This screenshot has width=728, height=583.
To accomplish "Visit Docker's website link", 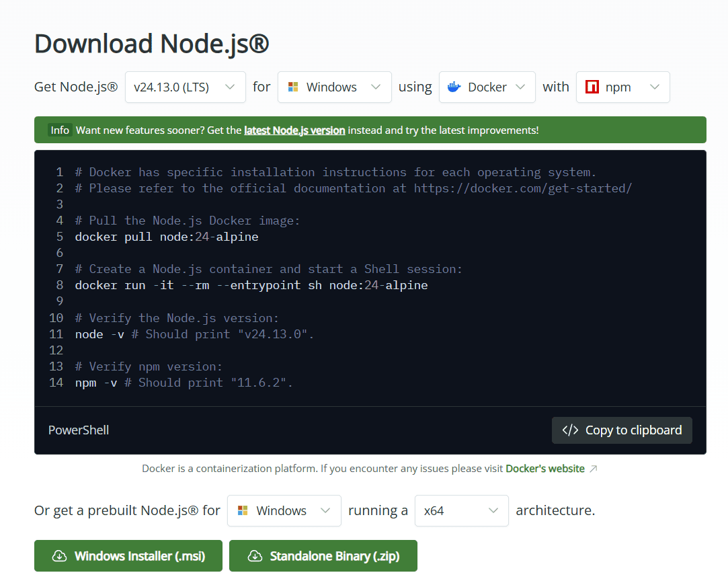I will tap(545, 468).
